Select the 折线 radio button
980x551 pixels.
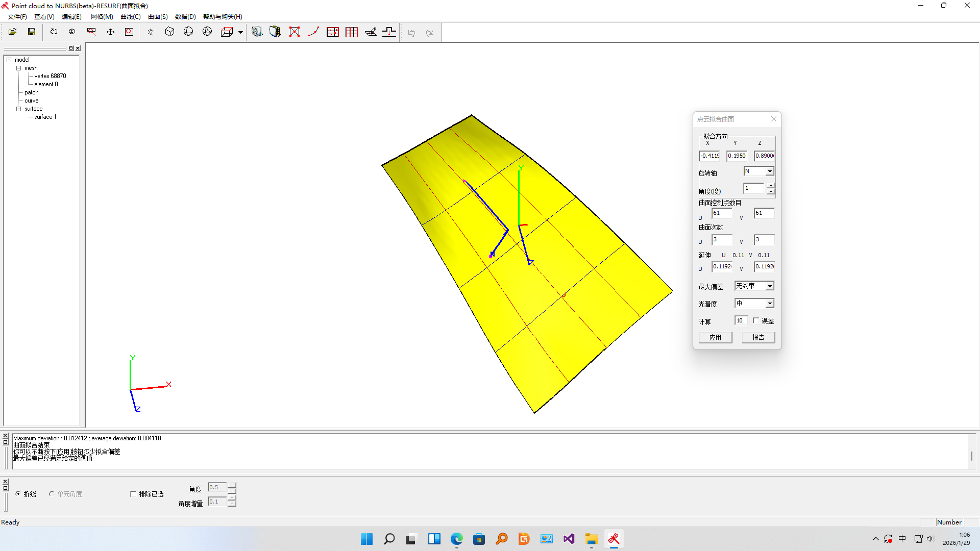pos(18,494)
